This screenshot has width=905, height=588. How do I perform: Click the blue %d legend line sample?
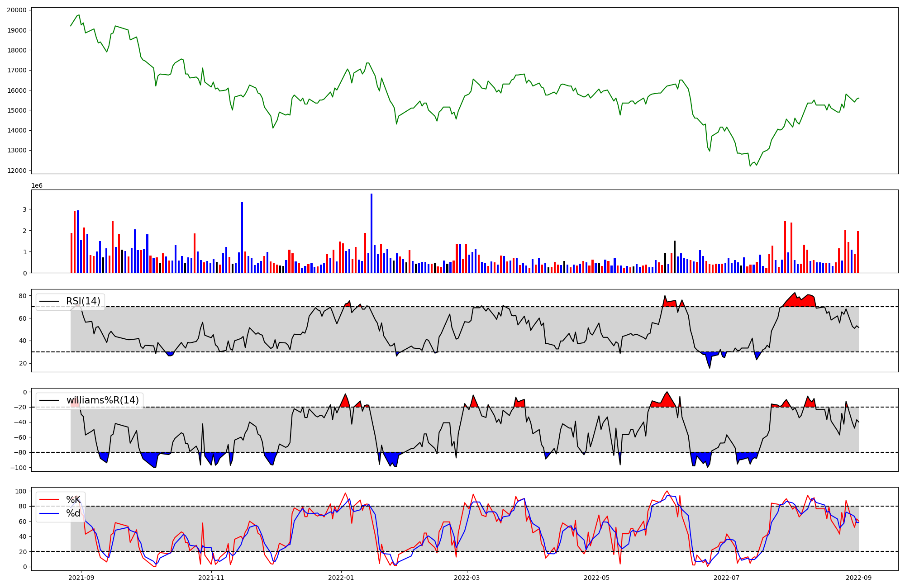point(49,513)
